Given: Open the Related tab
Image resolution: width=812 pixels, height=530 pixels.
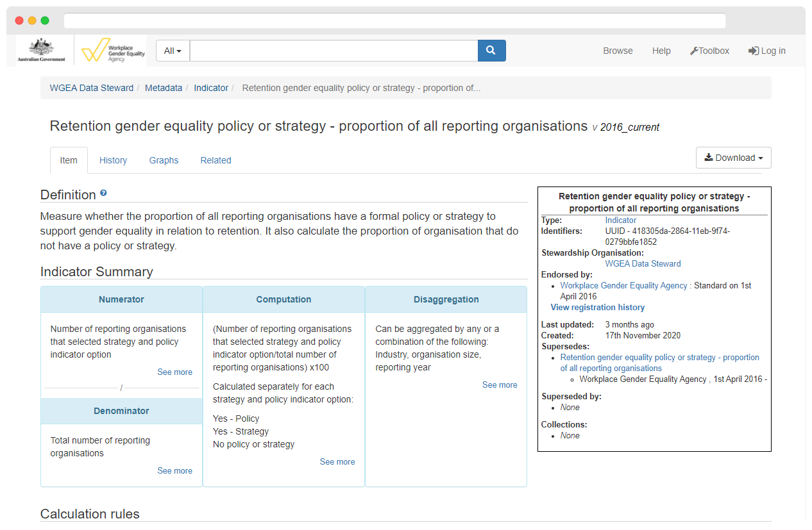Looking at the screenshot, I should point(216,160).
